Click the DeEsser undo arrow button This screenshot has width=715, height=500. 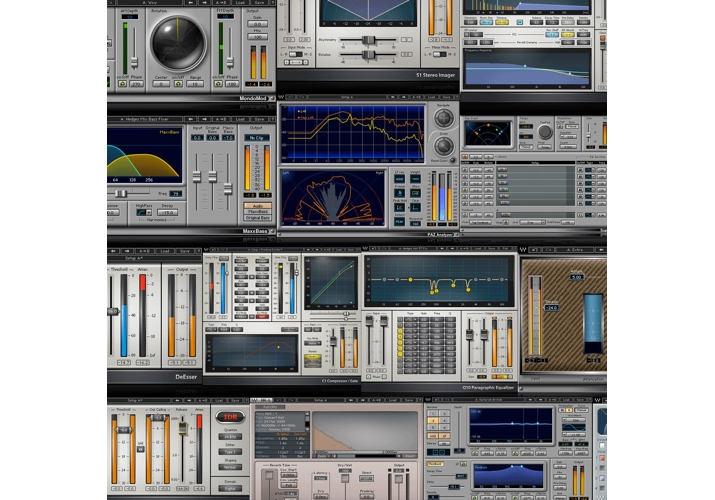point(114,251)
